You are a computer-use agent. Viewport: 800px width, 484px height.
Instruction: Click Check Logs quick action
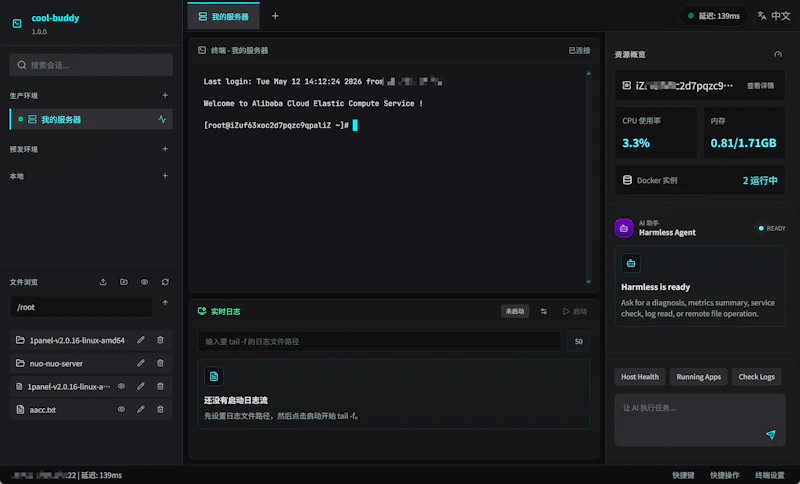pos(757,377)
